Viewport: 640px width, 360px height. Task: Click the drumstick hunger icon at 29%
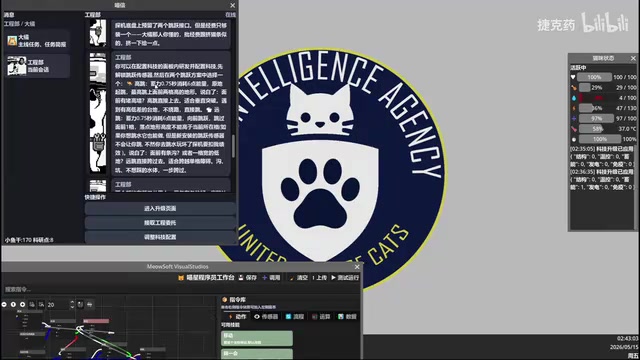coord(574,88)
